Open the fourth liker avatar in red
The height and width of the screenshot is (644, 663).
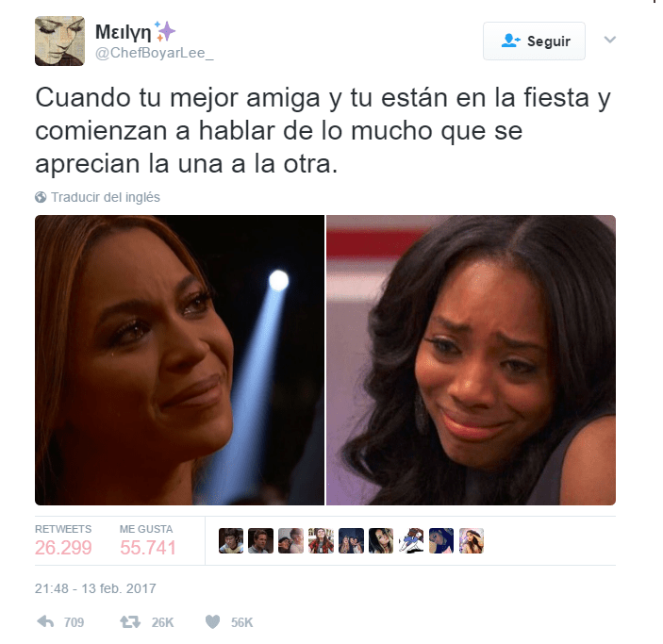click(x=321, y=541)
